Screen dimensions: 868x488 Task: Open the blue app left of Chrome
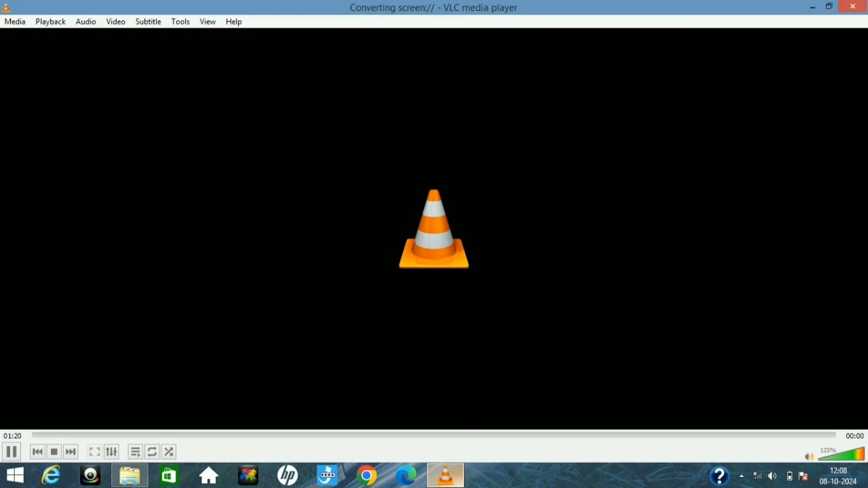click(328, 476)
